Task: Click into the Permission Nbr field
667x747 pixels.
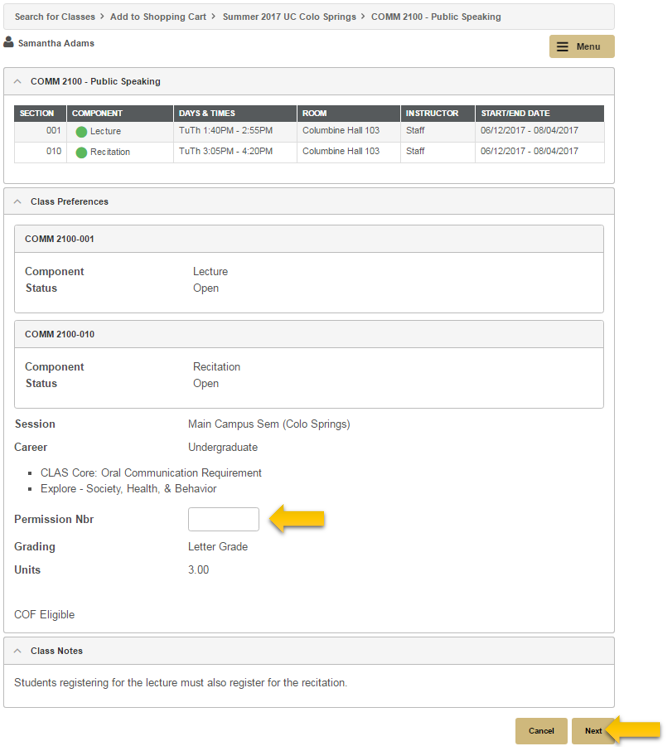Action: [223, 519]
